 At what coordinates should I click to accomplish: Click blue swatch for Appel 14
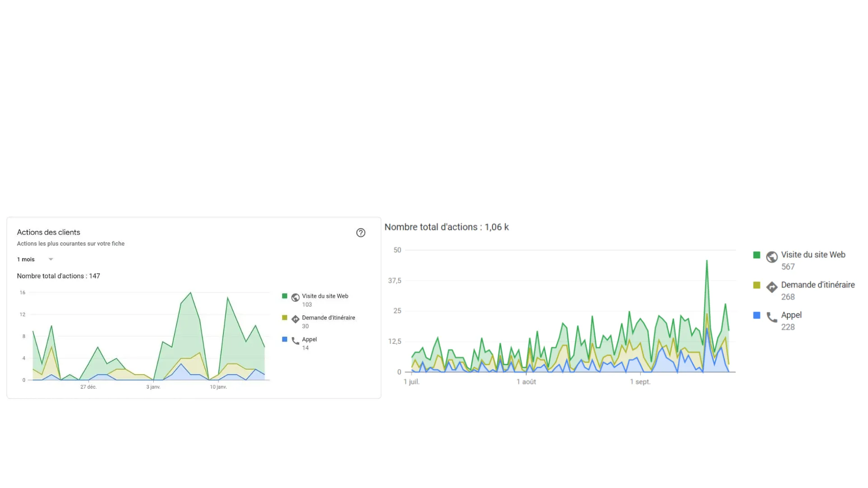(284, 339)
